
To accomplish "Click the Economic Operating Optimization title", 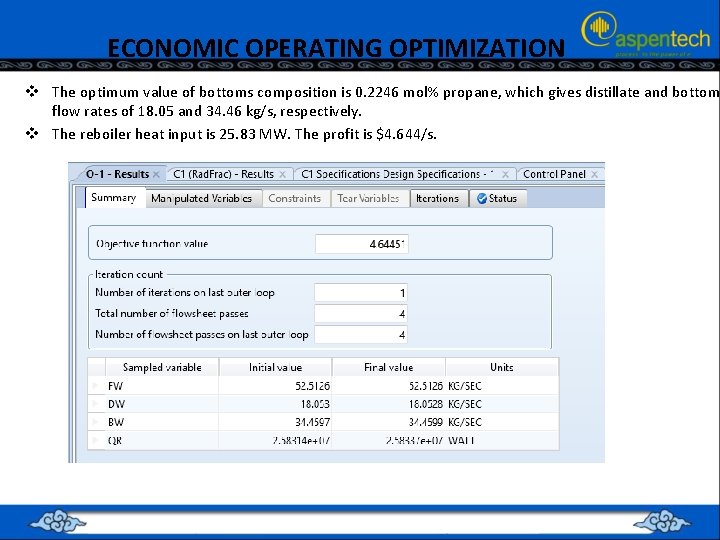I will coord(336,48).
